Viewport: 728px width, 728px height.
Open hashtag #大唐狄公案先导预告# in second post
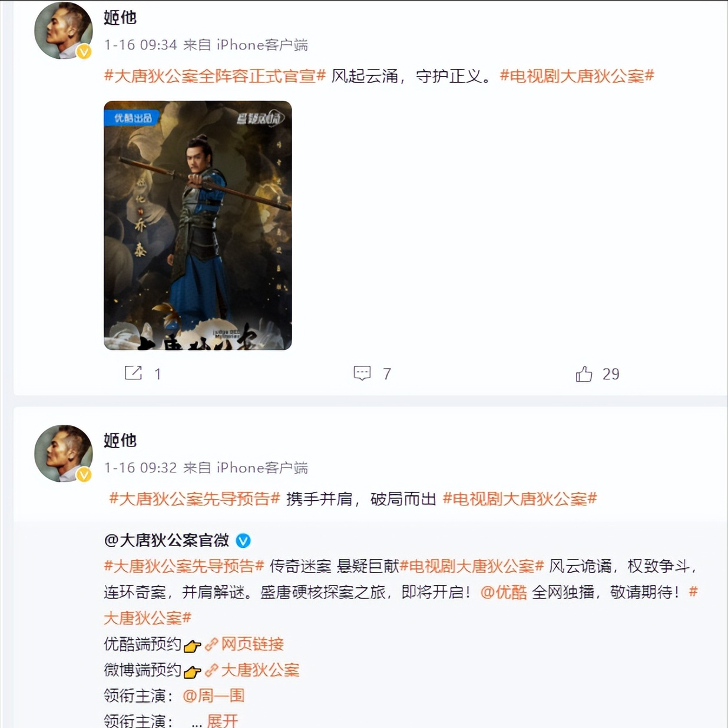pos(194,499)
